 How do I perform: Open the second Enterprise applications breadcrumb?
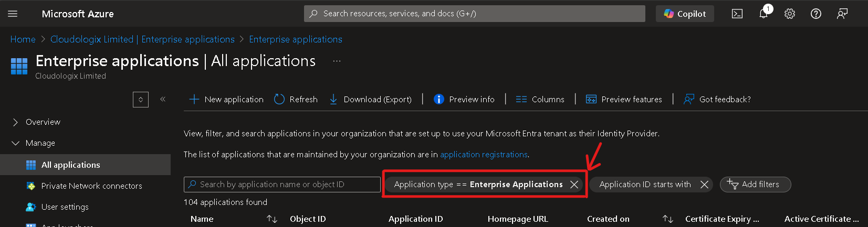point(296,39)
